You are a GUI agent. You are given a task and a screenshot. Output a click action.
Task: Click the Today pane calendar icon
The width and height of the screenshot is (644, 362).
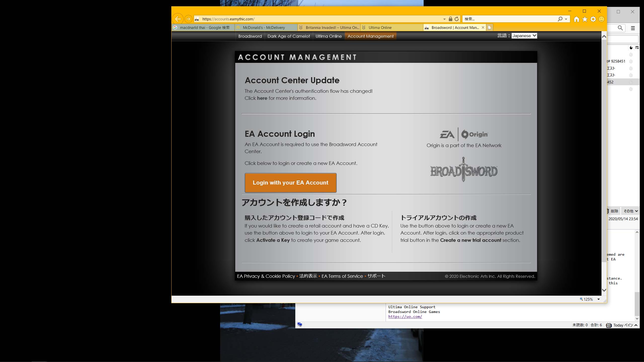[609, 325]
